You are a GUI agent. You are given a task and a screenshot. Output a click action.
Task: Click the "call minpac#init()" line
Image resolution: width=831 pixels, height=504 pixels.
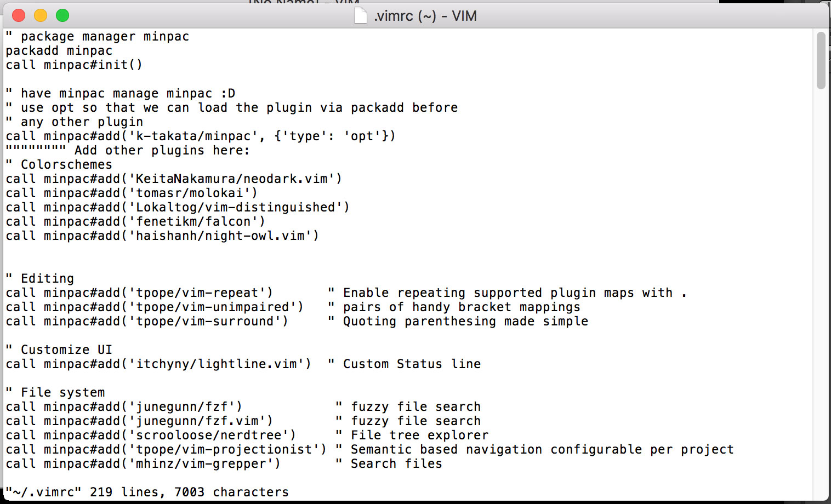pos(74,65)
